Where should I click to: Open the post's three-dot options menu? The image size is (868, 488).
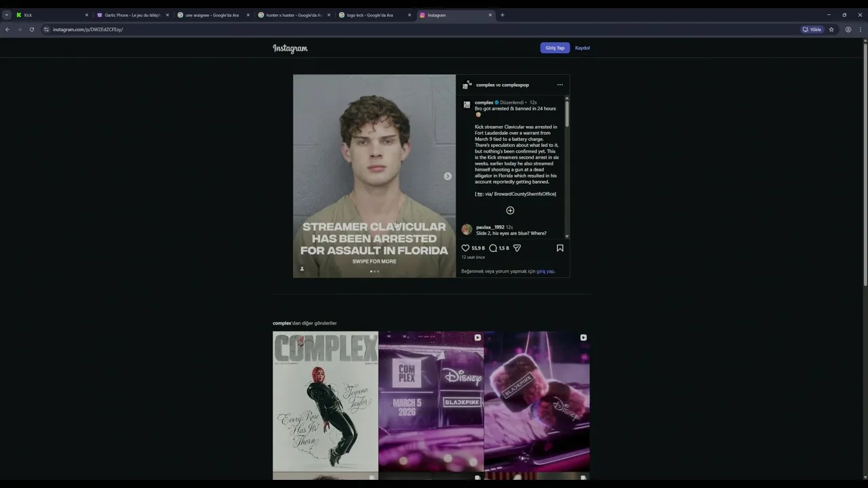559,85
